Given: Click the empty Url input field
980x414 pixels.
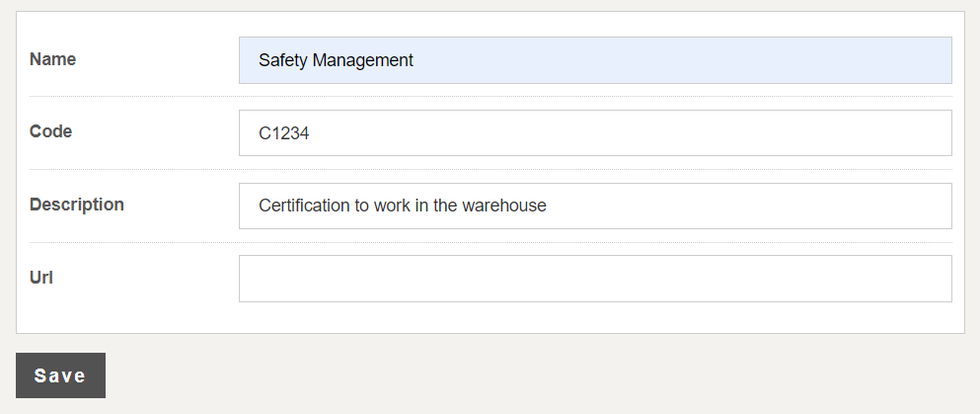Looking at the screenshot, I should pos(594,279).
